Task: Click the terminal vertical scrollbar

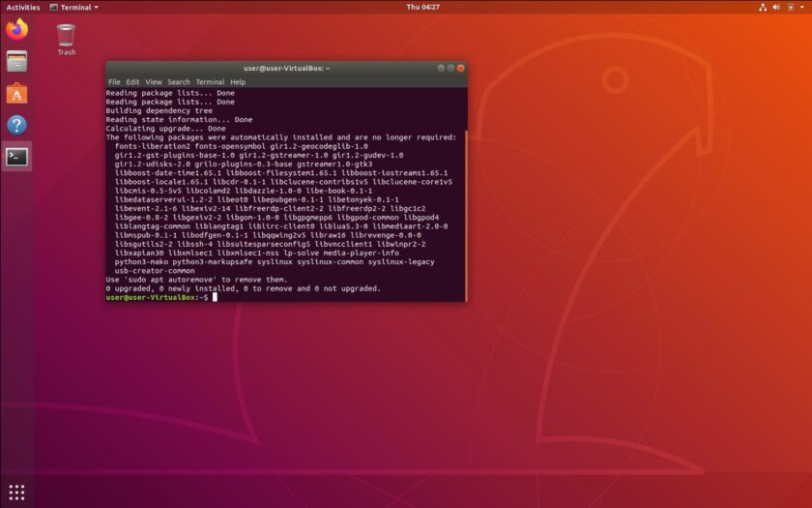Action: coord(466,215)
